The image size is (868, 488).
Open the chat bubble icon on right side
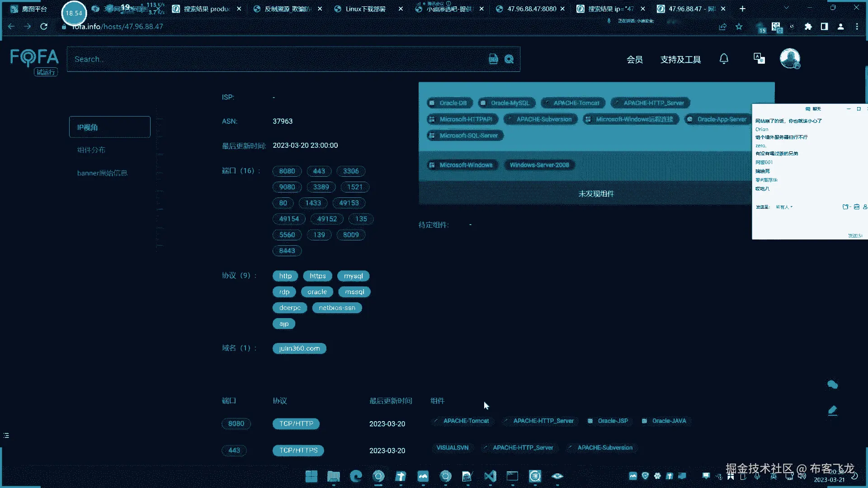(x=832, y=385)
